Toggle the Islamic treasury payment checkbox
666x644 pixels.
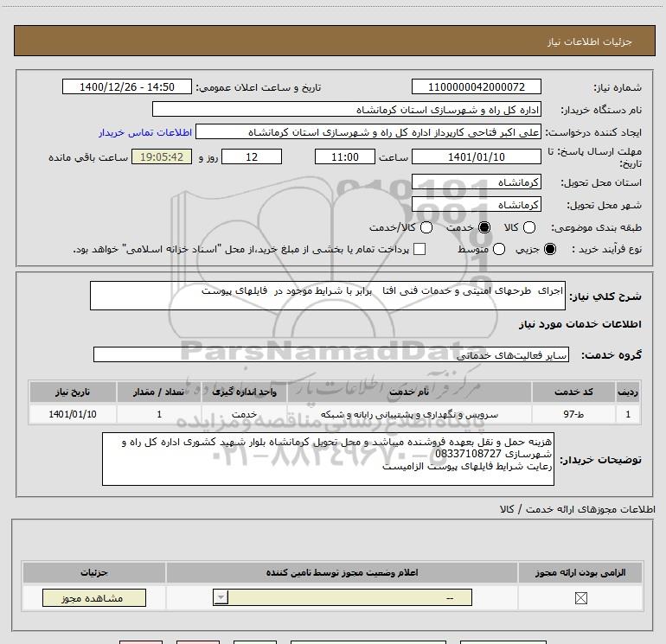tap(419, 249)
